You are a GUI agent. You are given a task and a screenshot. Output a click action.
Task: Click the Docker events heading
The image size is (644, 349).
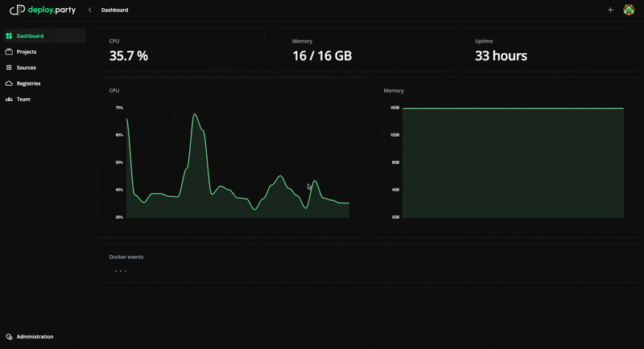(x=126, y=257)
